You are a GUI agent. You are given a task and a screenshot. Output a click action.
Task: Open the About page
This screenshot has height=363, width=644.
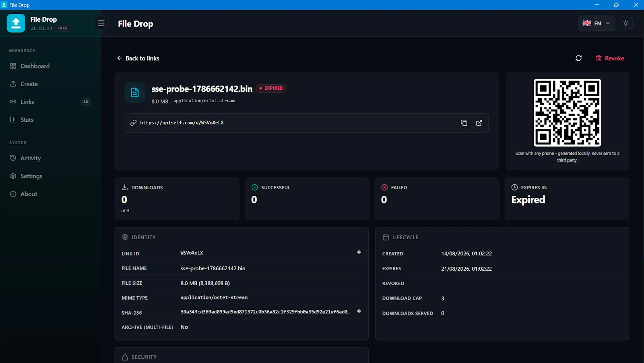pyautogui.click(x=50, y=194)
